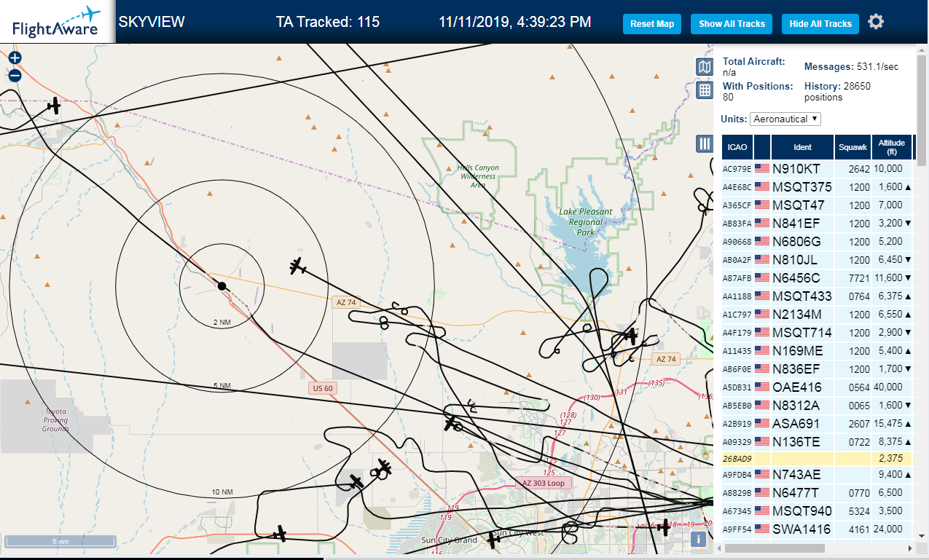Viewport: 929px width, 560px height.
Task: Select the N169ME row
Action: coord(818,350)
